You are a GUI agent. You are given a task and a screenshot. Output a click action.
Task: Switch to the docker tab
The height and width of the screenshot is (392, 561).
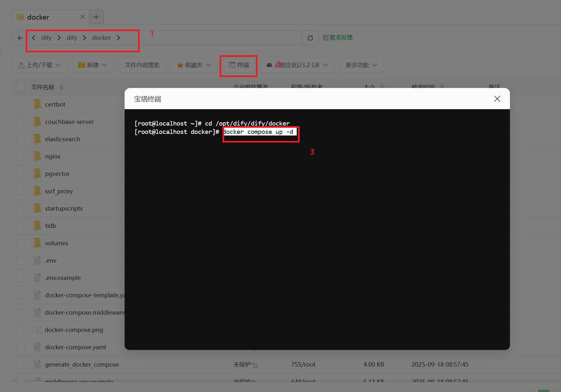(39, 17)
